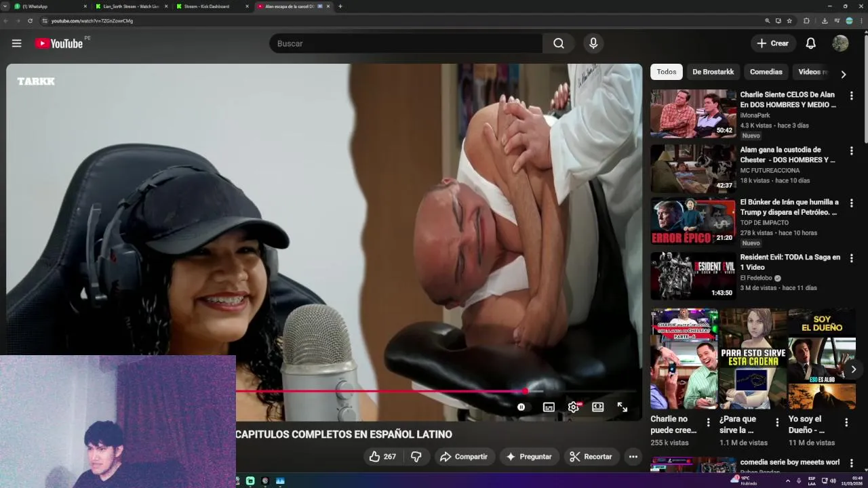The width and height of the screenshot is (868, 488).
Task: Visit El Fedelobo channel
Action: (x=756, y=278)
